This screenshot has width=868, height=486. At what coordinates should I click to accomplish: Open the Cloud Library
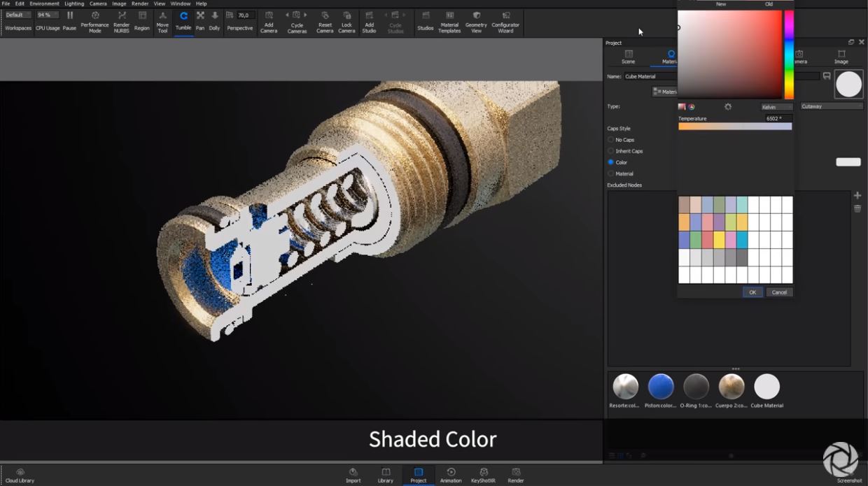pyautogui.click(x=20, y=476)
